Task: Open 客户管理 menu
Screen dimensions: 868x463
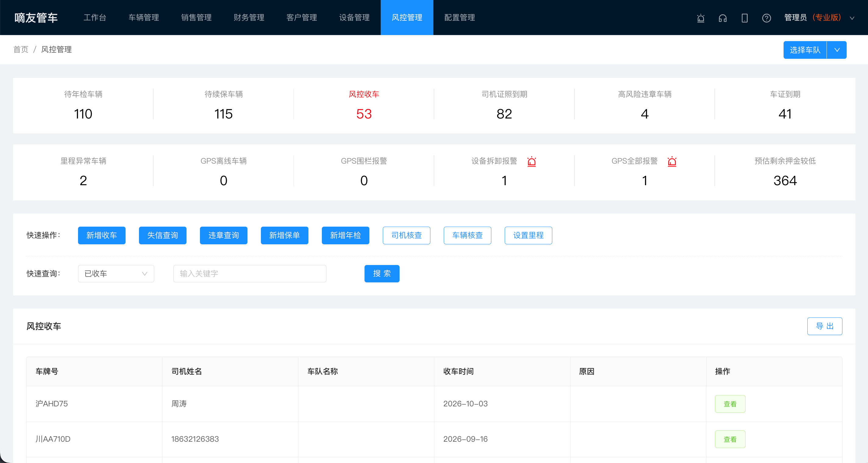Action: (x=301, y=17)
